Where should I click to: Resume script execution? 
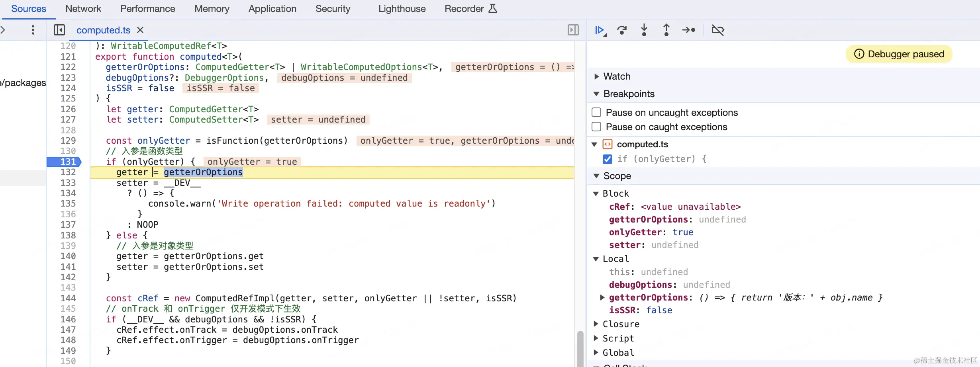tap(600, 30)
